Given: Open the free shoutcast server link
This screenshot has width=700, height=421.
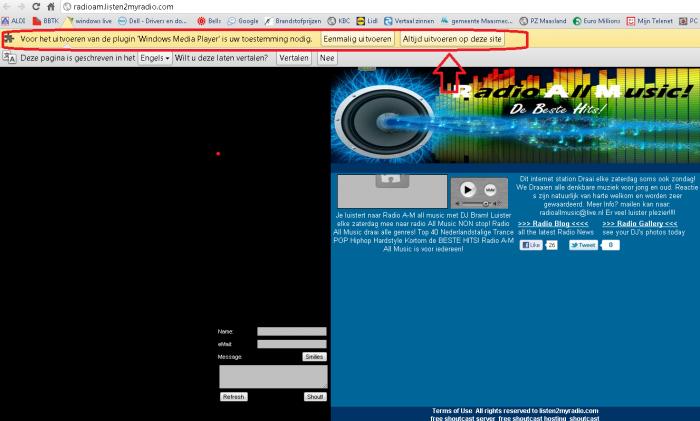Looking at the screenshot, I should [x=462, y=418].
